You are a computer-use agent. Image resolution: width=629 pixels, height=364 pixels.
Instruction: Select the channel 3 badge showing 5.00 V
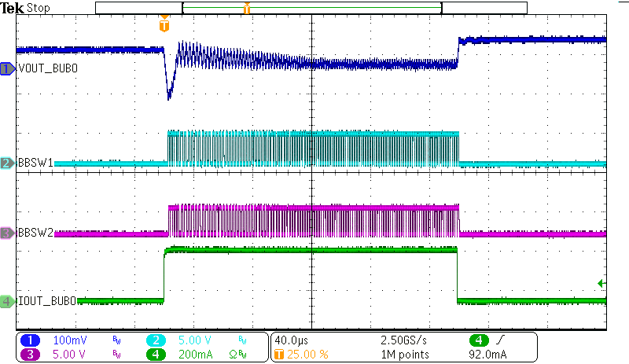tap(30, 354)
